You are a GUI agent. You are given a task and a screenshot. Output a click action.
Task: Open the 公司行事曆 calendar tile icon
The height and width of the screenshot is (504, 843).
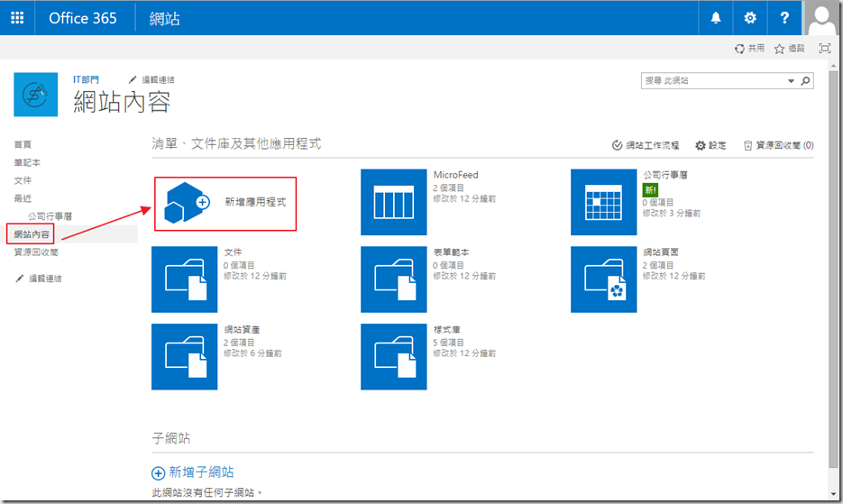pyautogui.click(x=603, y=201)
